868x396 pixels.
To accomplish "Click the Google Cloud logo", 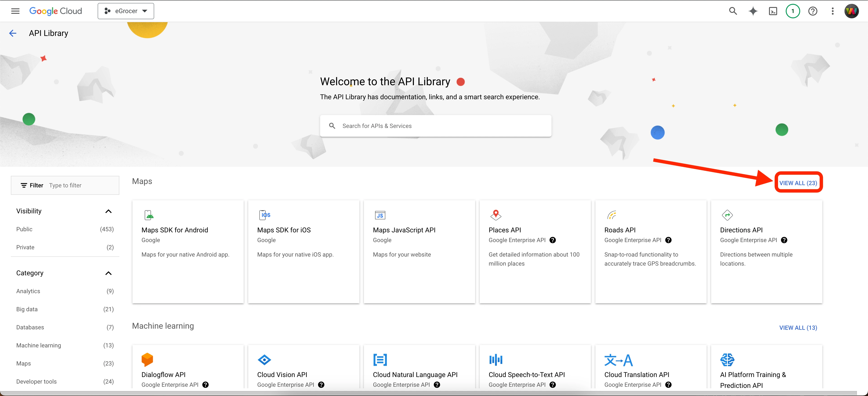I will point(56,11).
